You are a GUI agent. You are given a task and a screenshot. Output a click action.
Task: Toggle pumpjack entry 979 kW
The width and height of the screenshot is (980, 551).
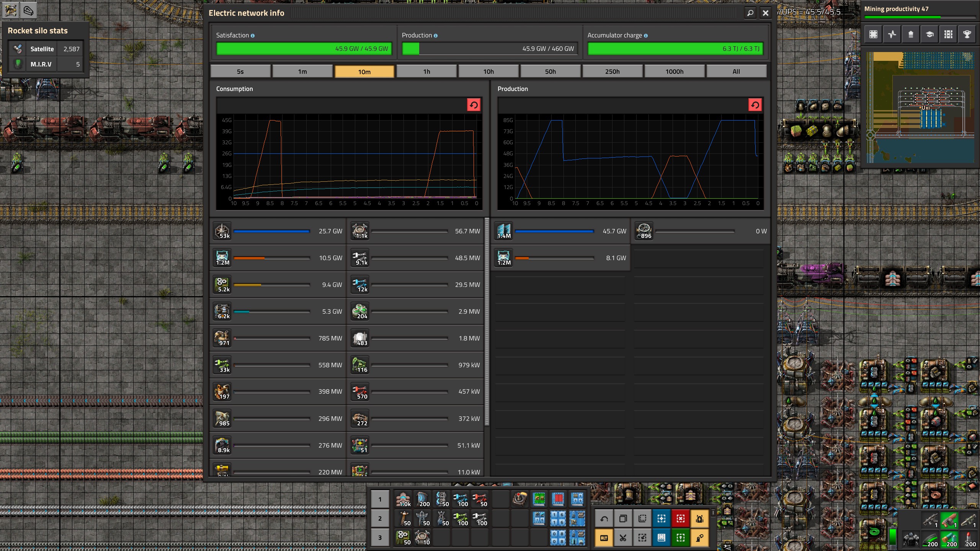click(x=416, y=365)
